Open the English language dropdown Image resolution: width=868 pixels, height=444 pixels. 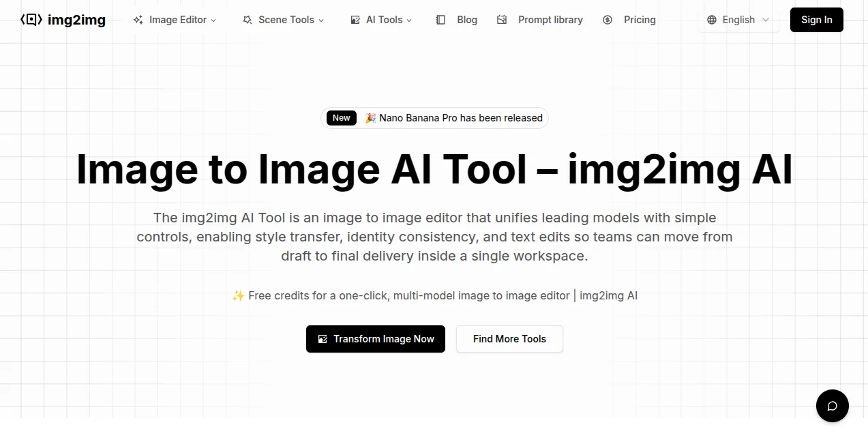coord(738,20)
